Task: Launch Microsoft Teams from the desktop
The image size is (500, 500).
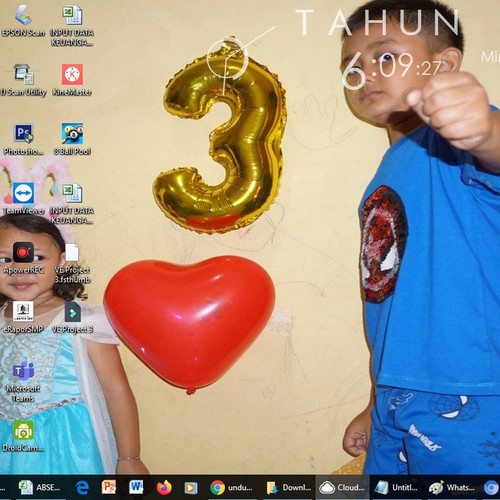Action: coord(23,382)
